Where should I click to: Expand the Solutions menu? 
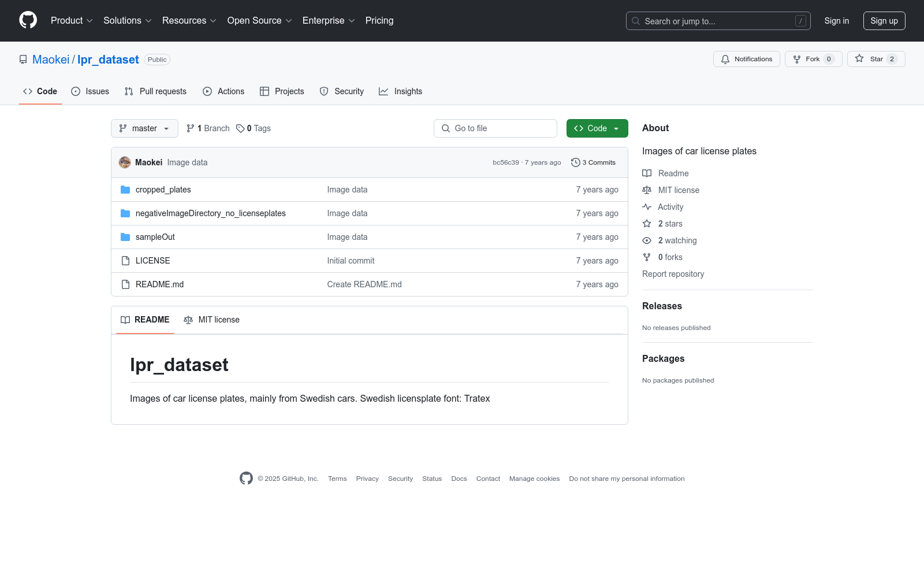[128, 20]
